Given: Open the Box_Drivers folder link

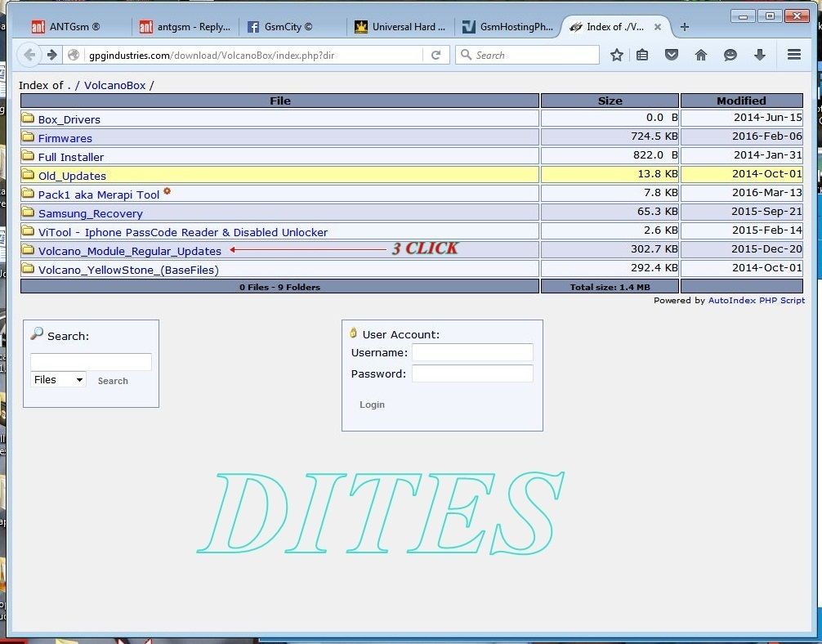Looking at the screenshot, I should pyautogui.click(x=69, y=119).
